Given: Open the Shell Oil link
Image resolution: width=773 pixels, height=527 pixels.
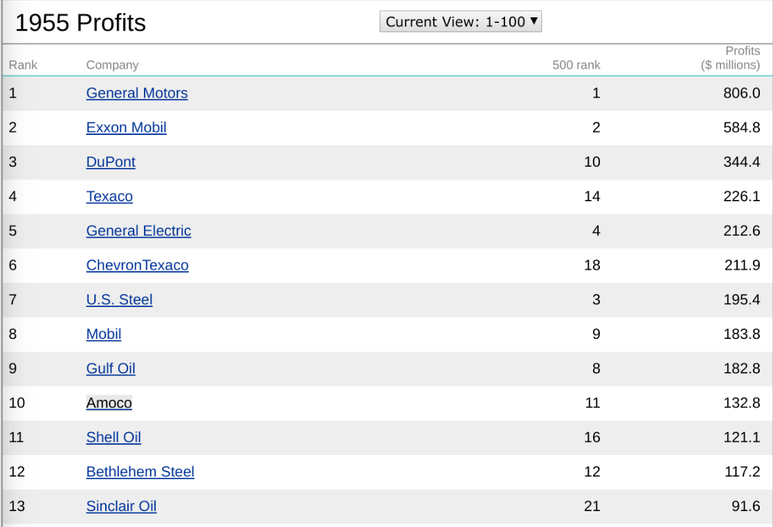Looking at the screenshot, I should pyautogui.click(x=114, y=437).
